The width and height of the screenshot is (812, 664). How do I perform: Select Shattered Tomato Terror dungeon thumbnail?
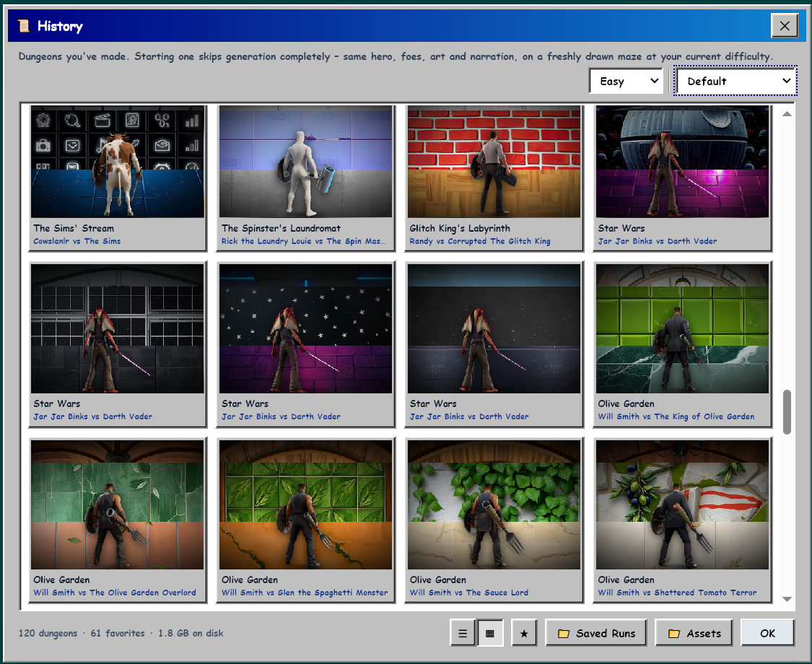(x=682, y=504)
